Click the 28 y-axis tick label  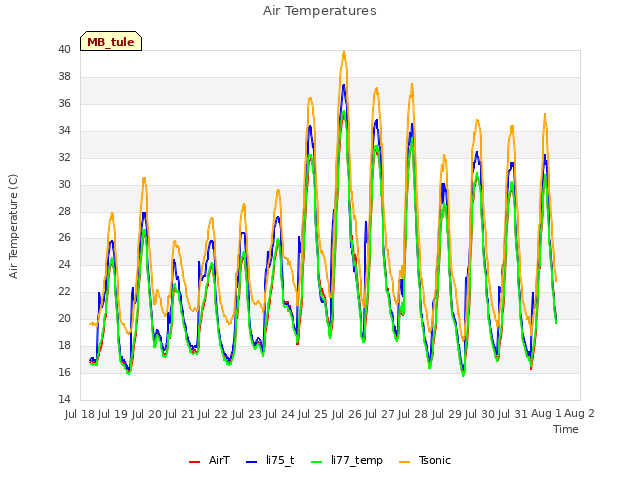[x=64, y=211]
